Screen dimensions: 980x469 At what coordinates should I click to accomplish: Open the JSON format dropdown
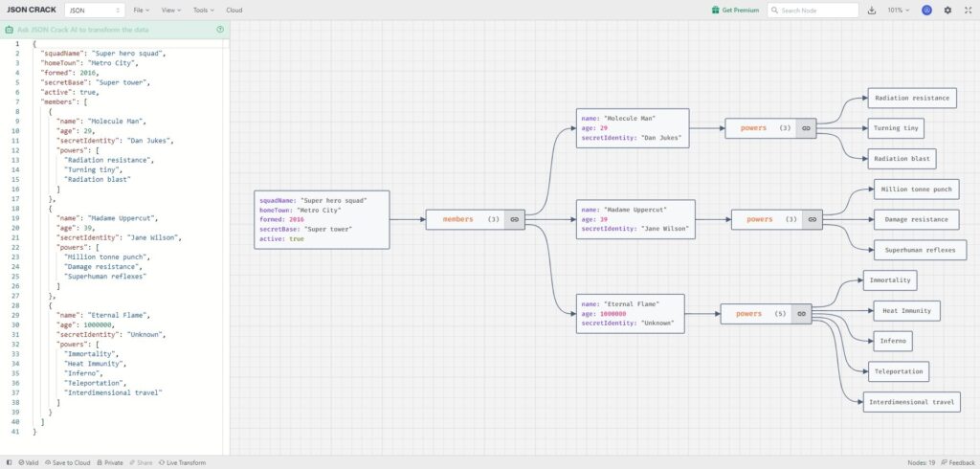[x=95, y=10]
